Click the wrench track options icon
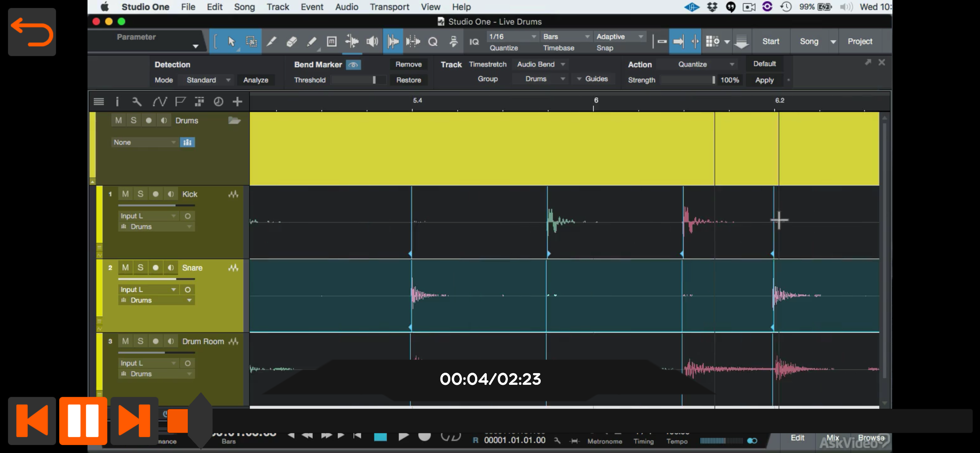This screenshot has width=980, height=453. pyautogui.click(x=137, y=102)
